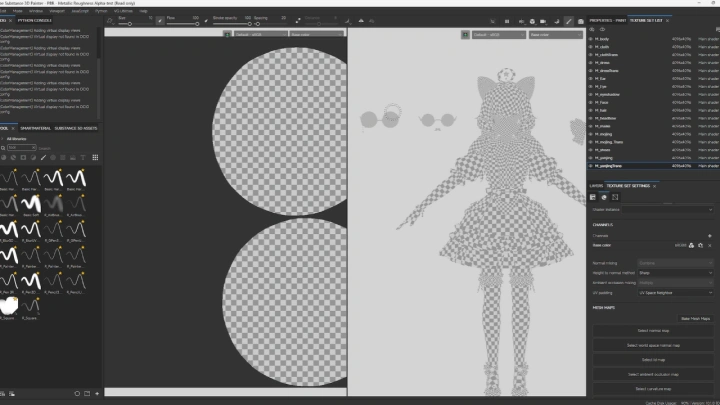This screenshot has width=720, height=405.
Task: Switch to Properties - Paint tab
Action: click(608, 21)
